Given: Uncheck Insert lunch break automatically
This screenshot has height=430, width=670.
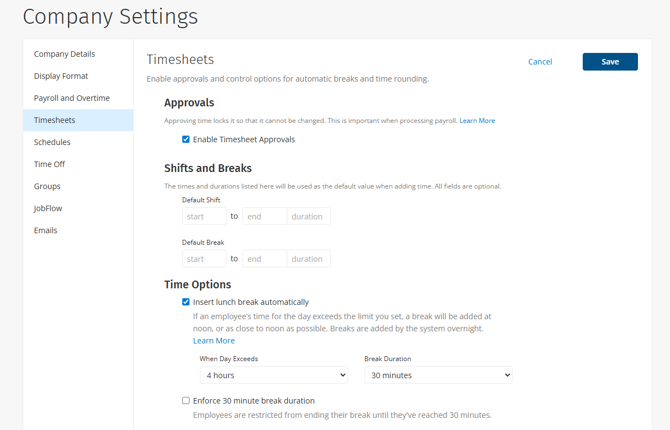Looking at the screenshot, I should (x=186, y=302).
